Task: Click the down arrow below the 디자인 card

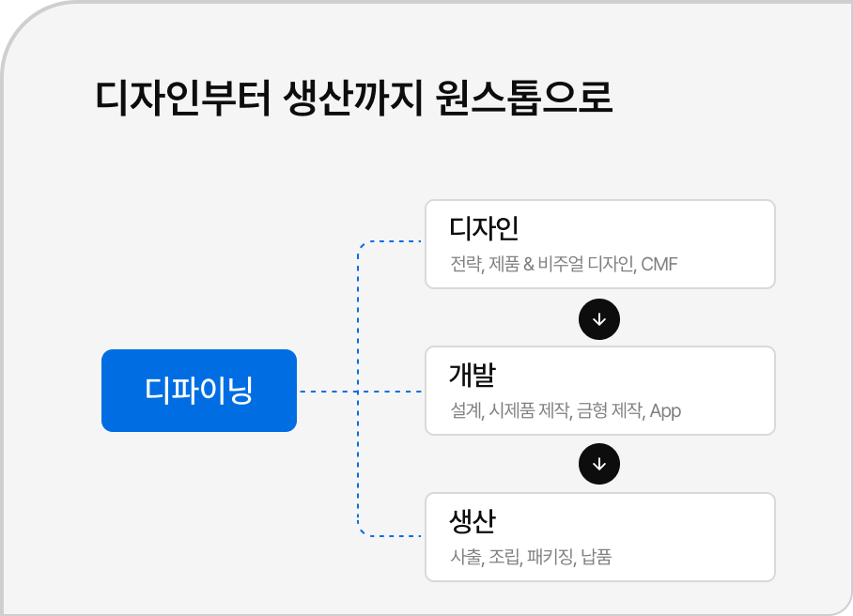Action: pyautogui.click(x=599, y=319)
